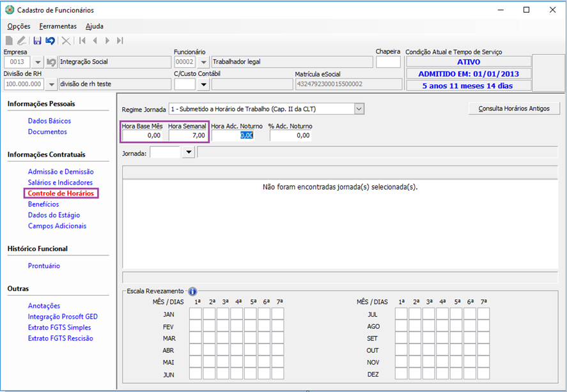Click the Hora Adc. Noturno field

pos(233,135)
